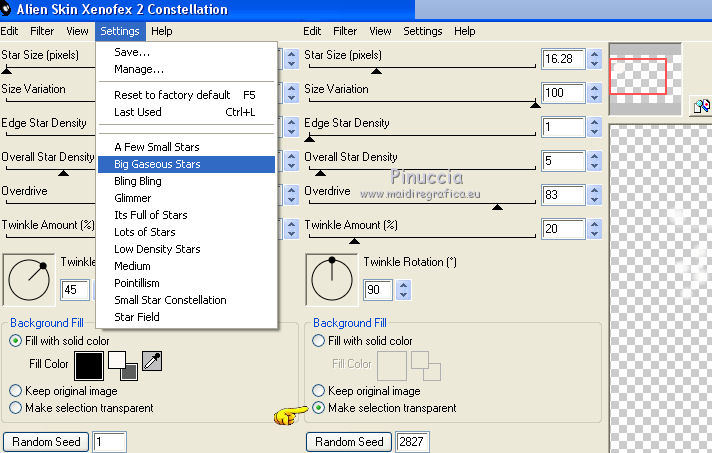Click the right Twinkle Rotation dial at 90
Image resolution: width=712 pixels, height=453 pixels.
click(x=332, y=280)
